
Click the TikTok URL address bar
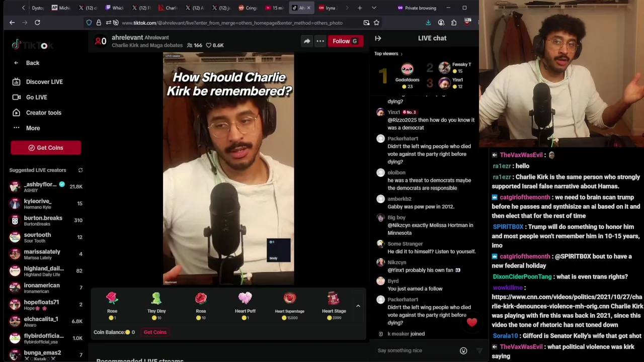click(231, 23)
